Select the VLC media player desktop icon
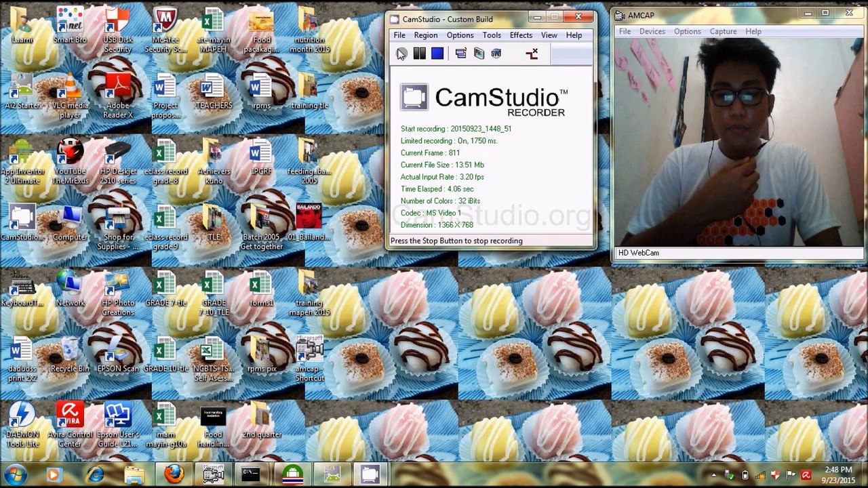868x488 pixels. point(70,95)
